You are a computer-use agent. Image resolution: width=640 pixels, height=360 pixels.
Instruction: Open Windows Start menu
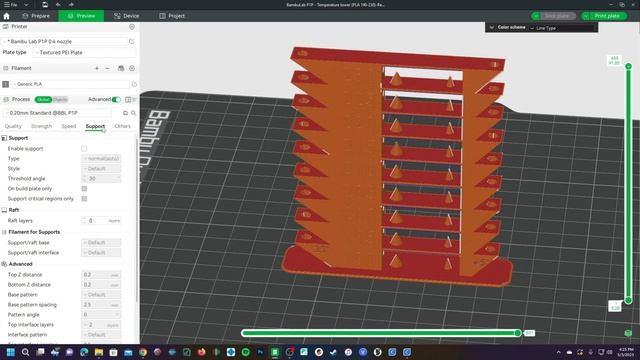(11, 352)
